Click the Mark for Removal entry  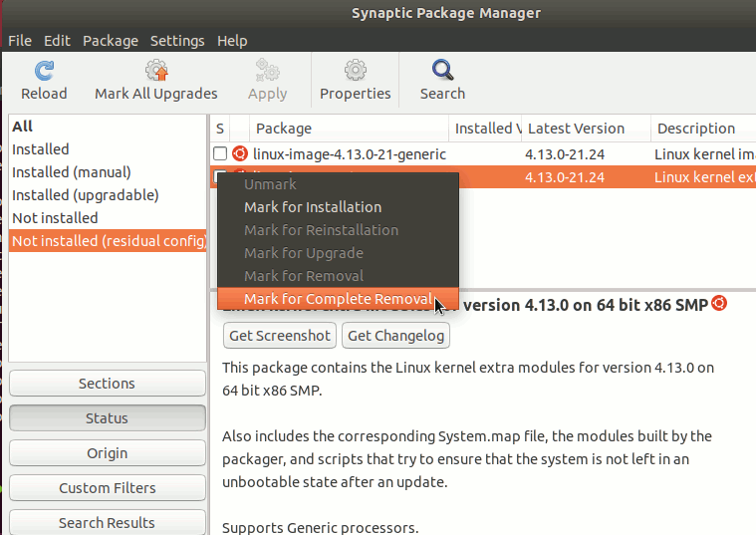coord(338,276)
